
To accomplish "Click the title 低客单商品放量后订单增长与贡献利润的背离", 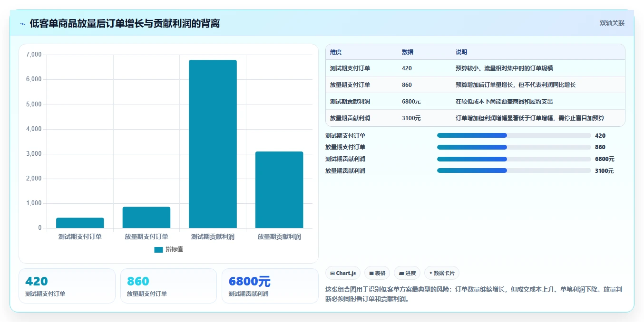I will click(x=125, y=24).
